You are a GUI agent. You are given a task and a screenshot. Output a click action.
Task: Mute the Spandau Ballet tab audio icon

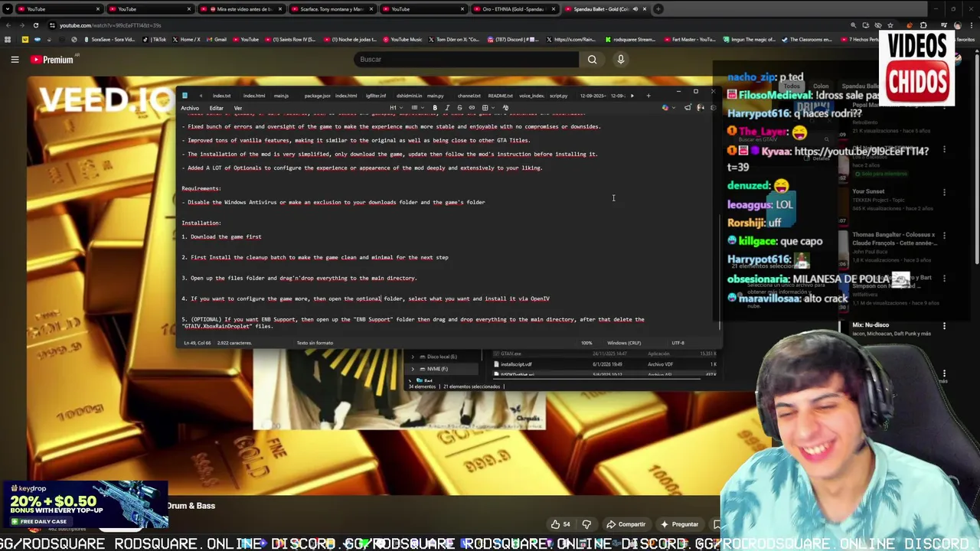635,9
